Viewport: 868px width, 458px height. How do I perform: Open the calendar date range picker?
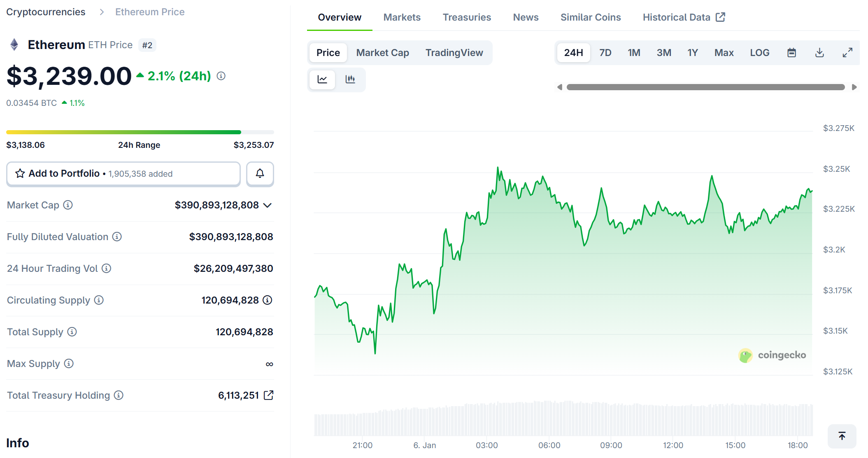tap(792, 52)
